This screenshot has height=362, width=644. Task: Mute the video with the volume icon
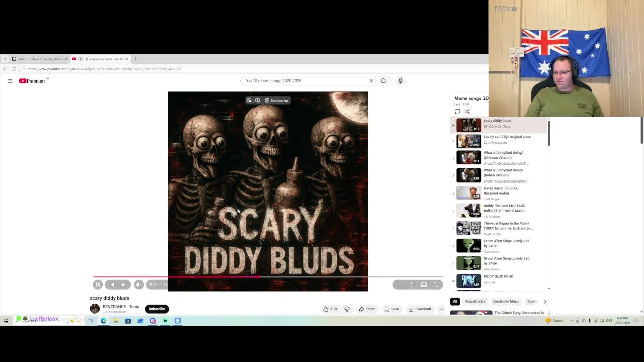tap(138, 285)
